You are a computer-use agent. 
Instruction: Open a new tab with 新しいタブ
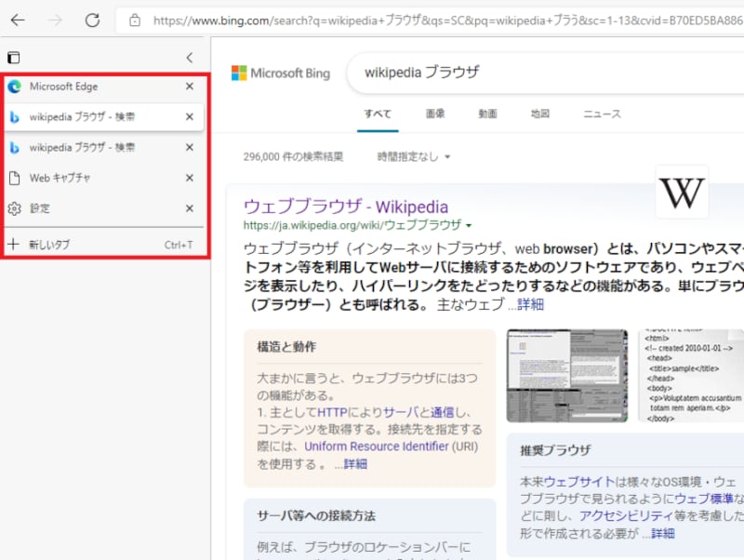pos(48,245)
